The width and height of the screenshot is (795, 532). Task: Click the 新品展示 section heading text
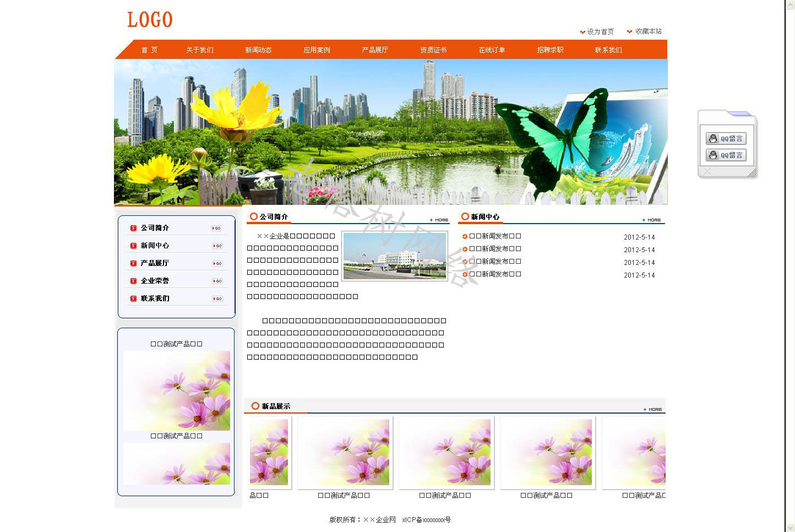click(276, 406)
